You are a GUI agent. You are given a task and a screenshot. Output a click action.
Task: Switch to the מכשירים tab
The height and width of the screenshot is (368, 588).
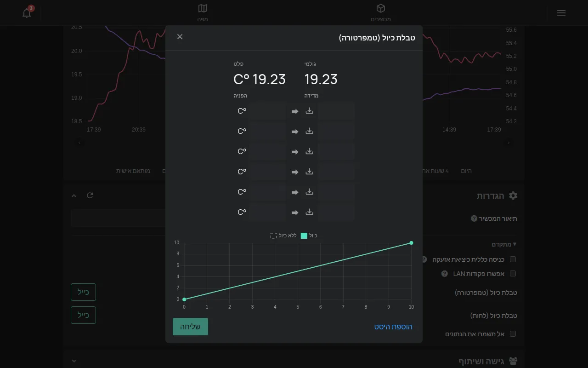(381, 13)
